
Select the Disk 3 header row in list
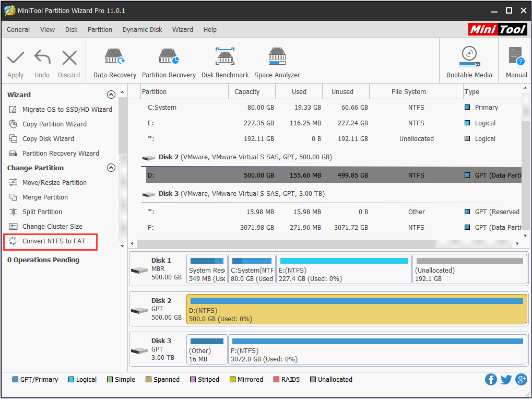click(331, 194)
